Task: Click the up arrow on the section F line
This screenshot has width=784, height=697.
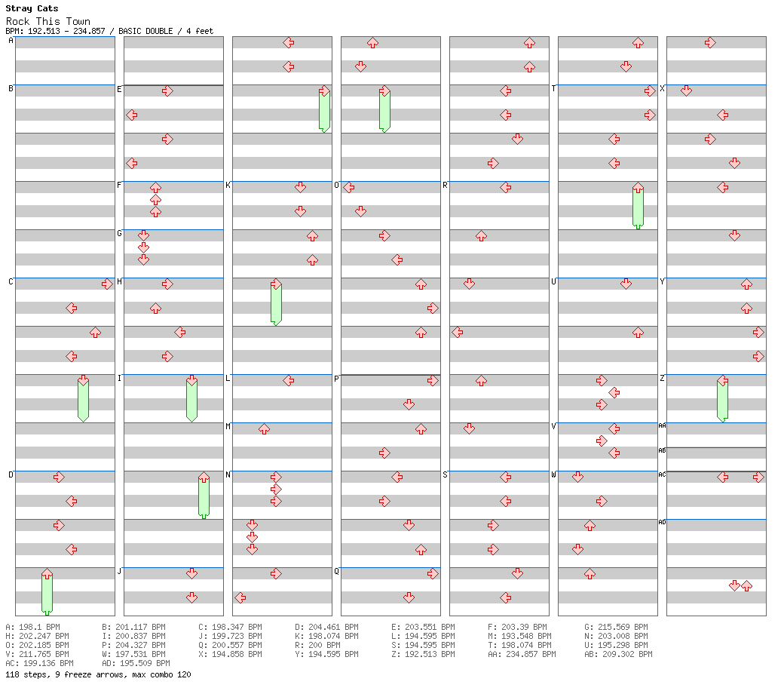Action: [155, 188]
